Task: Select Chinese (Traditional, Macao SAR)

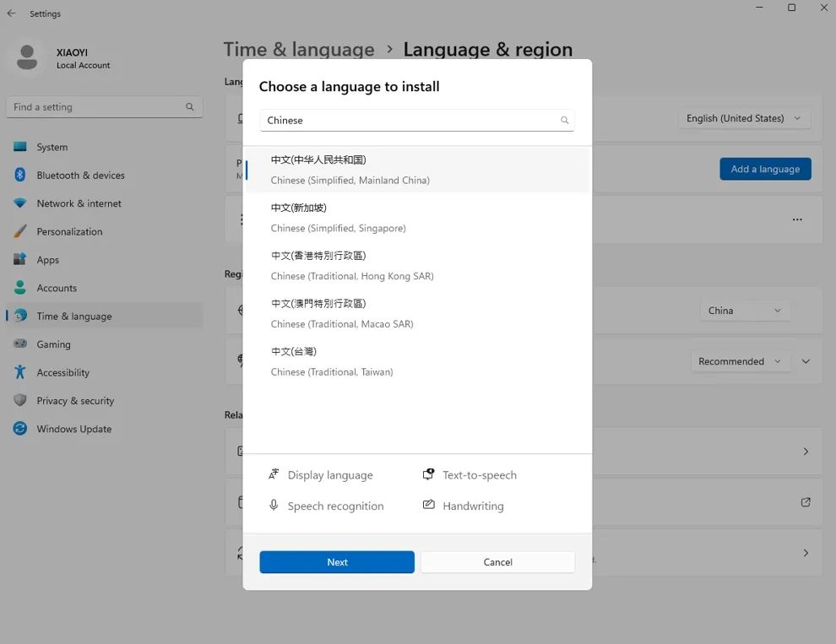Action: tap(417, 313)
